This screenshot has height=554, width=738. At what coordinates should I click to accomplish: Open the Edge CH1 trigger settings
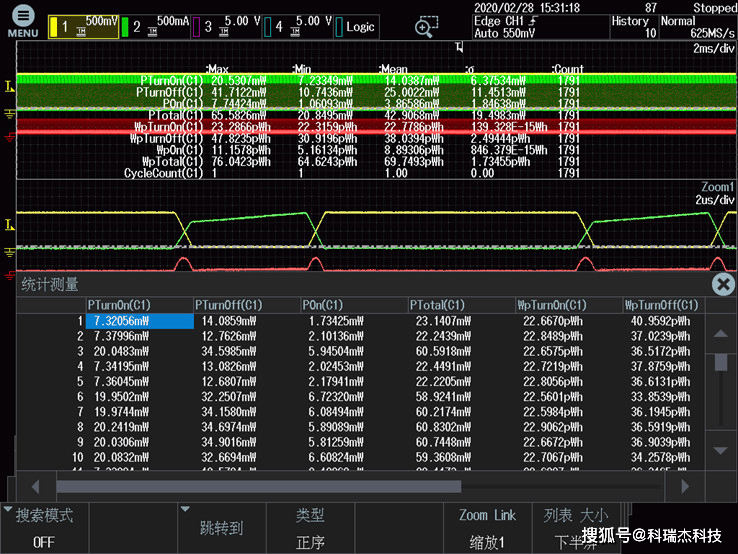point(540,27)
